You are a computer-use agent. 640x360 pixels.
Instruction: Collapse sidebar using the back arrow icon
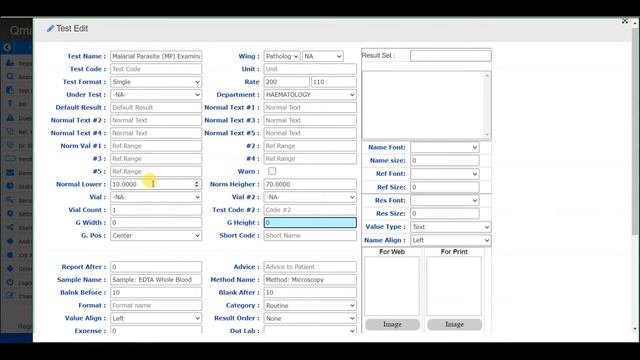point(7,47)
